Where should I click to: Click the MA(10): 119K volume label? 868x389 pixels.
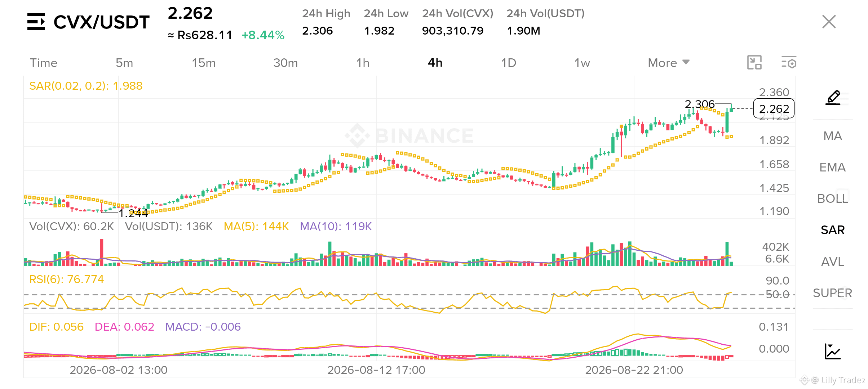pyautogui.click(x=336, y=226)
